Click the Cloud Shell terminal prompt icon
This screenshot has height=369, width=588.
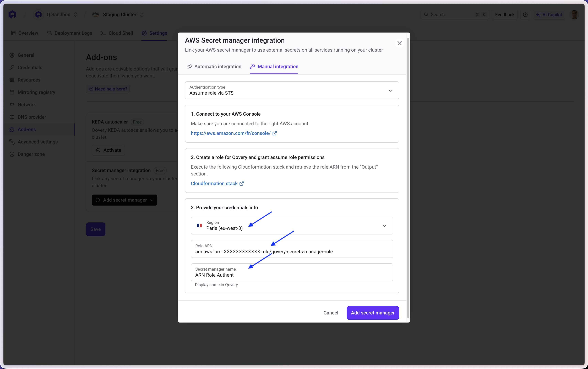[x=103, y=33]
